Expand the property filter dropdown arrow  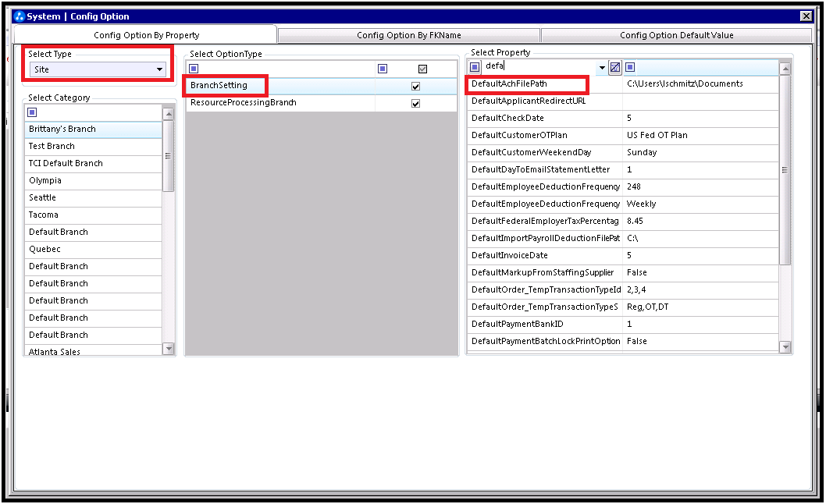(602, 67)
